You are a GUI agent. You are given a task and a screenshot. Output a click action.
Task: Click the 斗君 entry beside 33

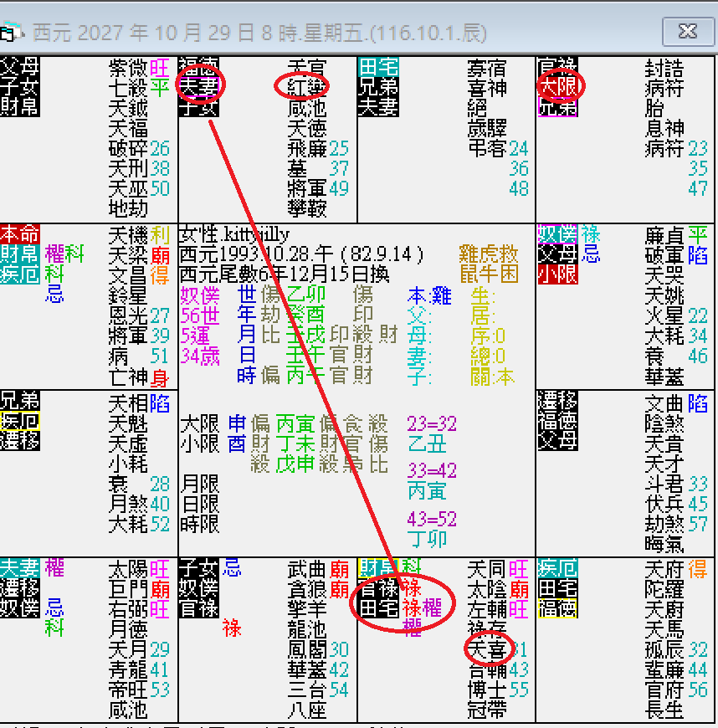click(x=664, y=484)
